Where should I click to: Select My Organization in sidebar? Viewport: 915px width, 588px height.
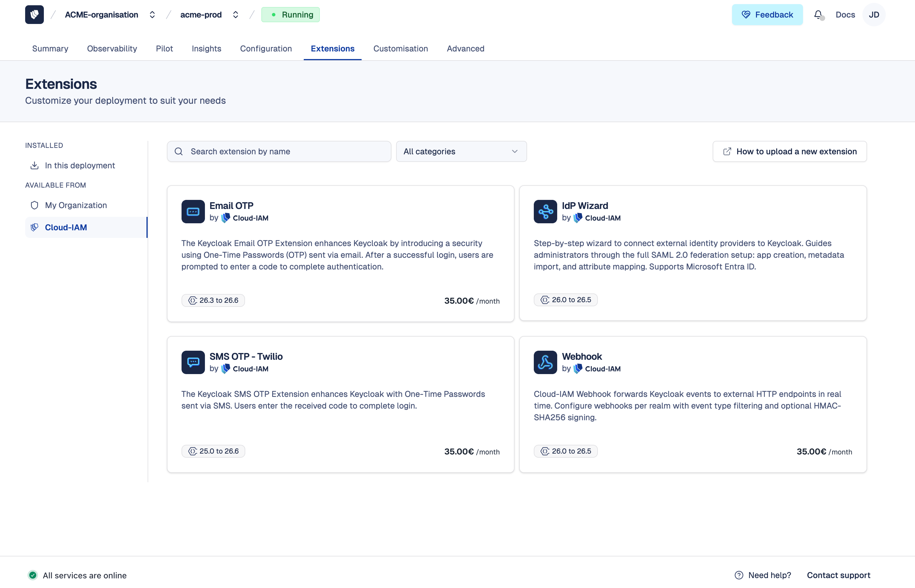(86, 205)
